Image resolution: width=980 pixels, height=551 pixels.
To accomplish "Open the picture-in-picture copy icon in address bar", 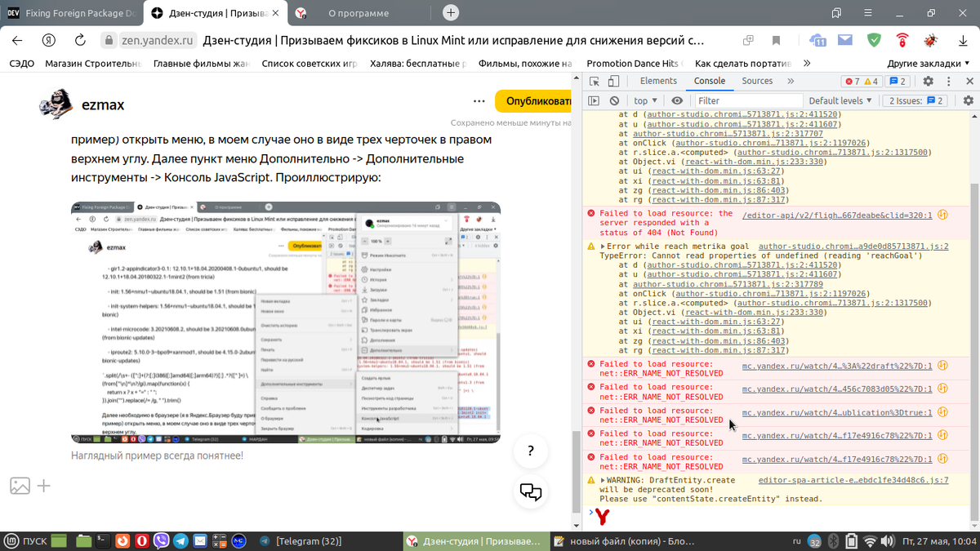I will tap(748, 40).
